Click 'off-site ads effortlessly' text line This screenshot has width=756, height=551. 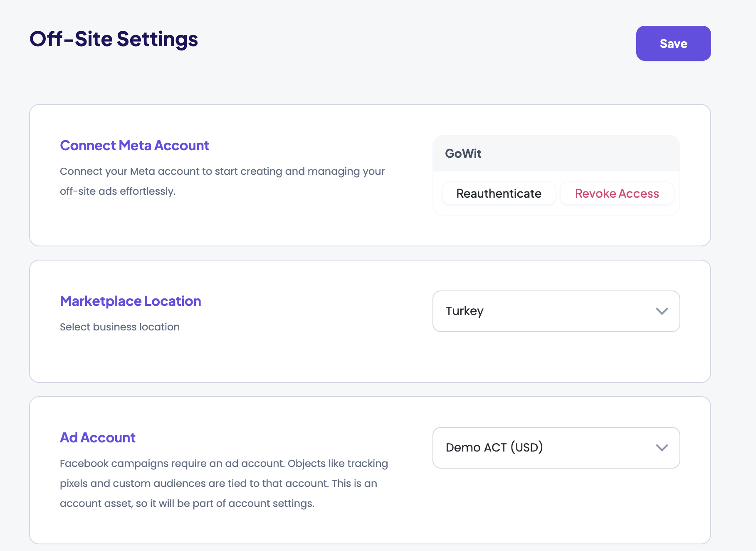click(x=118, y=191)
